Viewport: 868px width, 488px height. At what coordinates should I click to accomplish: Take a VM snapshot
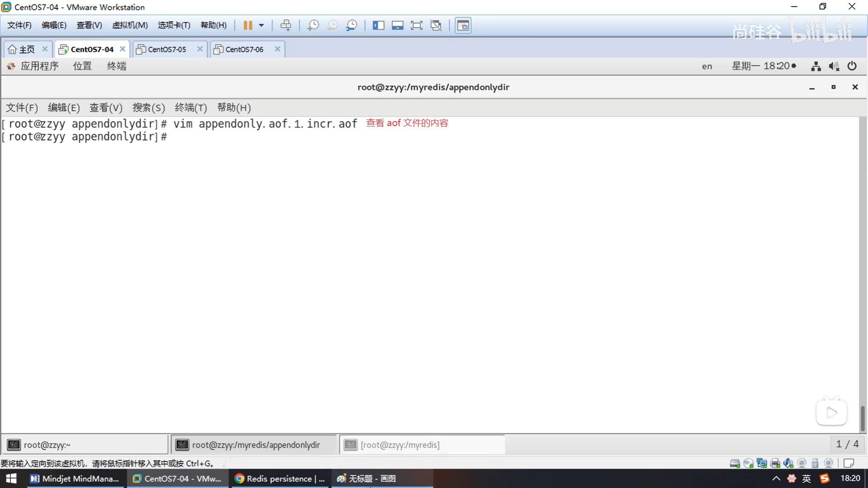point(313,25)
